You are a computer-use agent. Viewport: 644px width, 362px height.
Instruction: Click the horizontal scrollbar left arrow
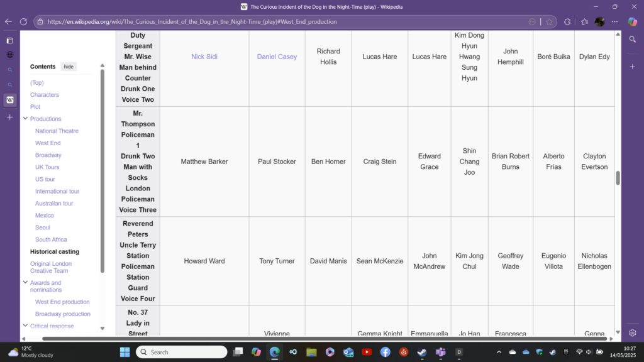tap(23, 339)
